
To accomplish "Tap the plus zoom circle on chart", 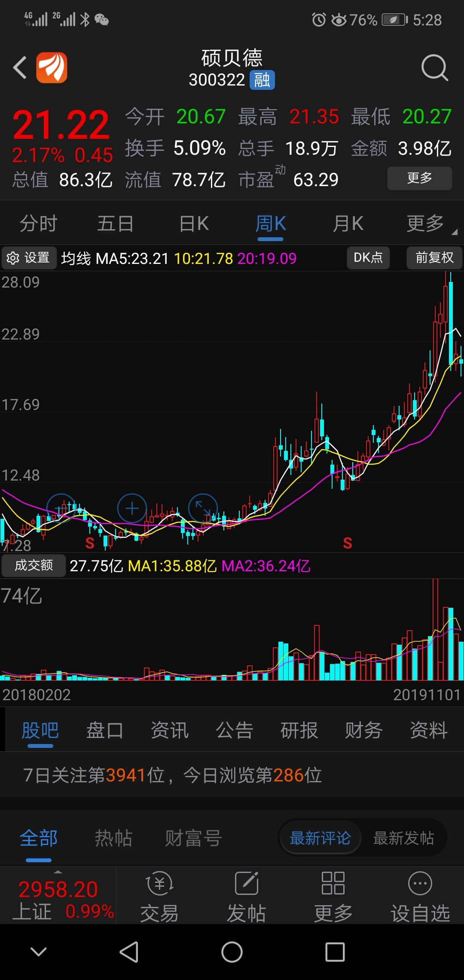I will [x=132, y=508].
